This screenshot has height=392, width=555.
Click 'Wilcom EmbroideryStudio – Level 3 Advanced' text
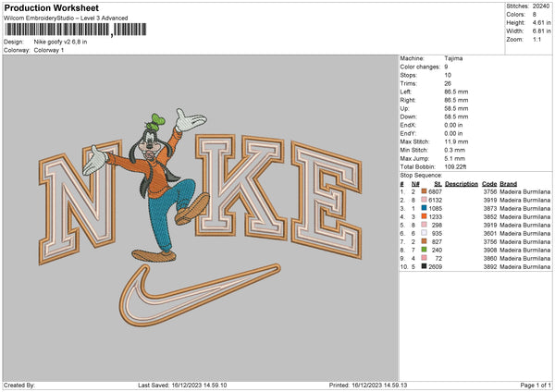(x=66, y=18)
